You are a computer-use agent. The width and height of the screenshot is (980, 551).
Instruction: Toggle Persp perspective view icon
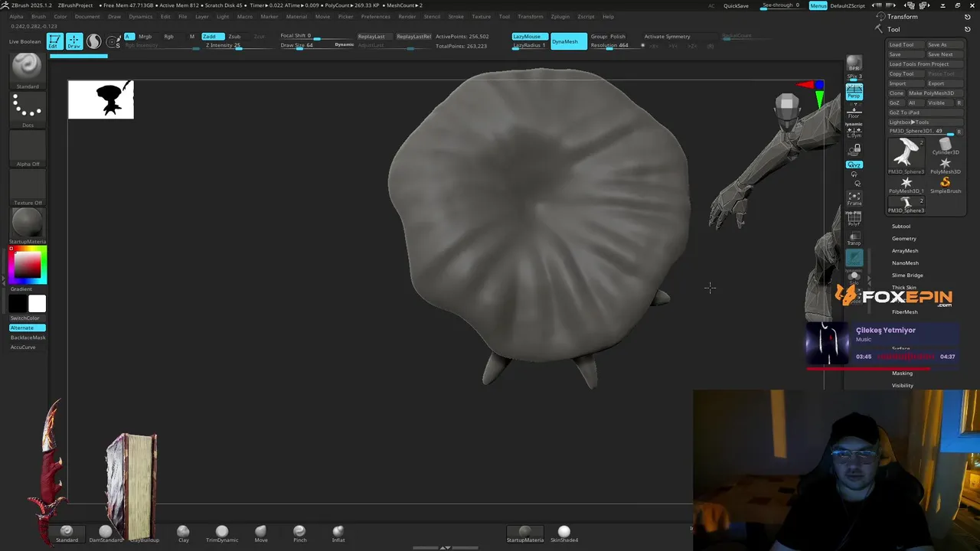(854, 92)
